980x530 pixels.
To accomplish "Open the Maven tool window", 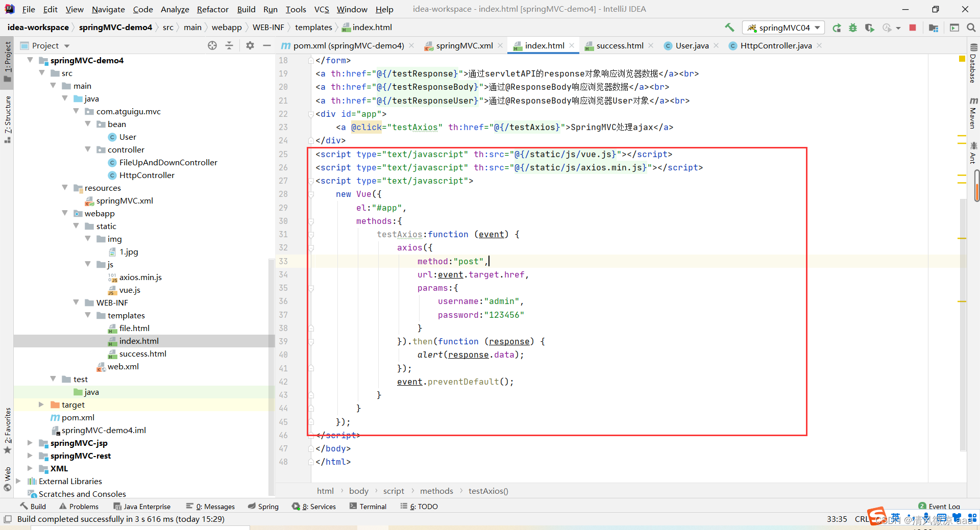I will point(973,113).
